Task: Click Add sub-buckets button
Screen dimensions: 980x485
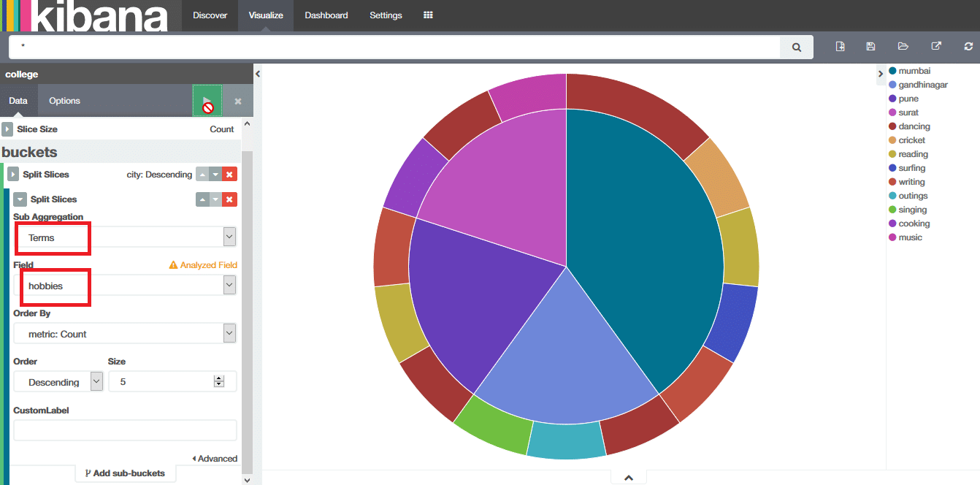Action: [x=125, y=473]
